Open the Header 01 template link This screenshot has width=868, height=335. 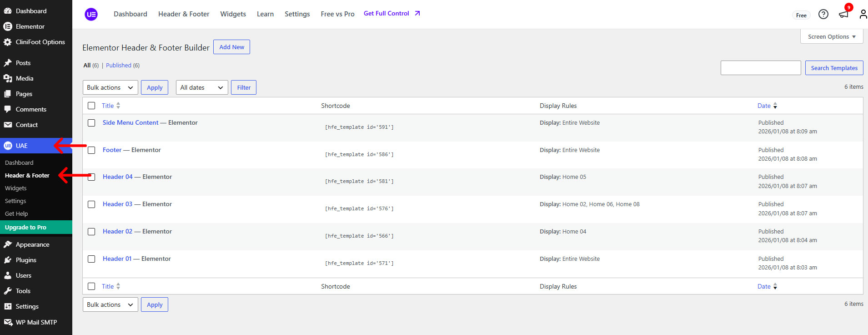coord(117,259)
